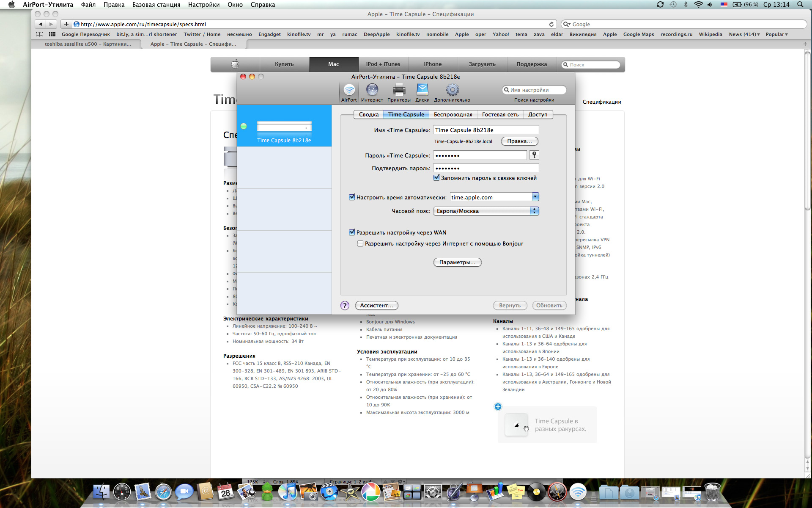
Task: Open iChat from the Dock
Action: 184,492
